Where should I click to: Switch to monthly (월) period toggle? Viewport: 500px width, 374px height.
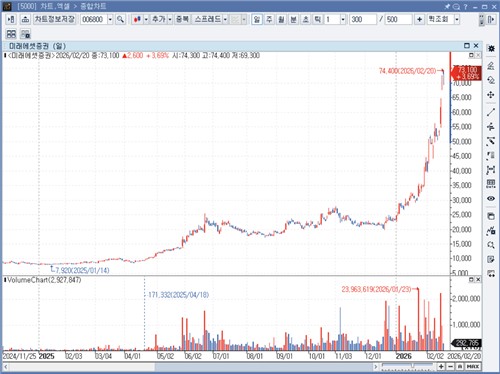click(x=281, y=19)
